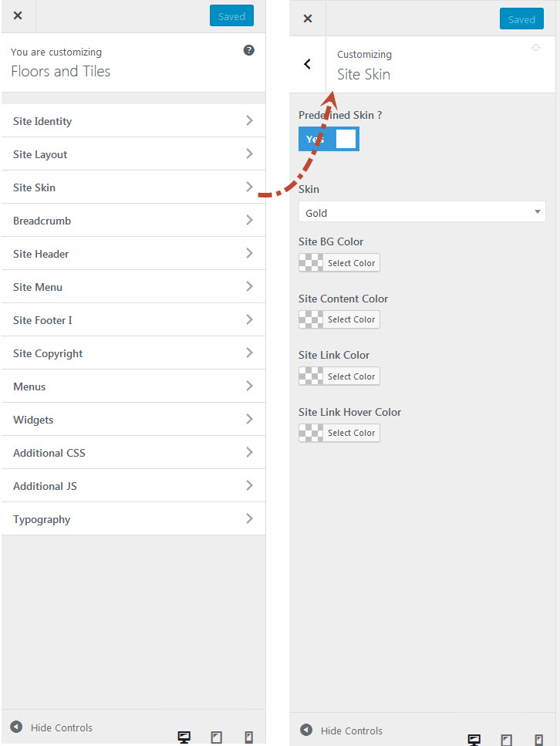Switch to tablet preview in left panel
Screen dimensions: 560x746
(217, 738)
